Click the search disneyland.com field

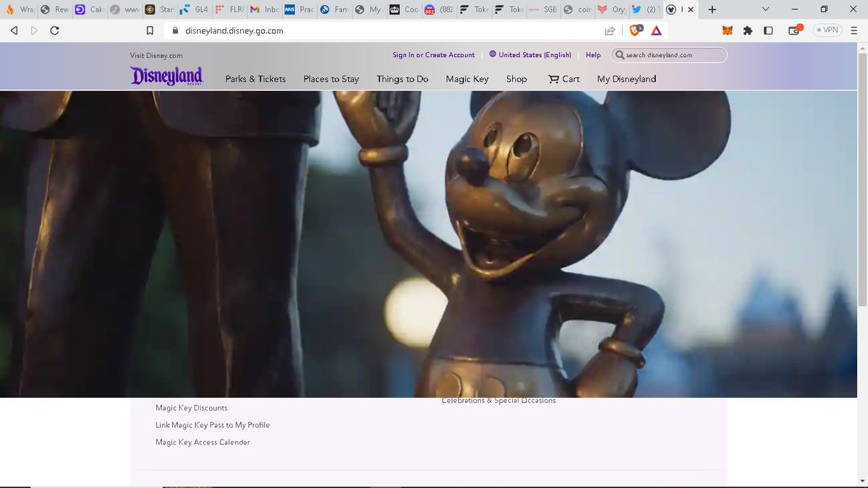click(669, 55)
